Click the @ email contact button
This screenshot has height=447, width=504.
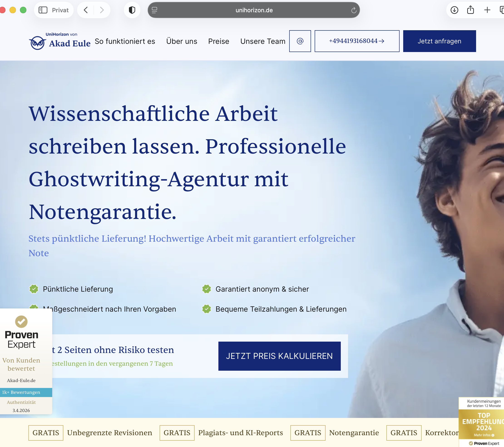point(300,41)
